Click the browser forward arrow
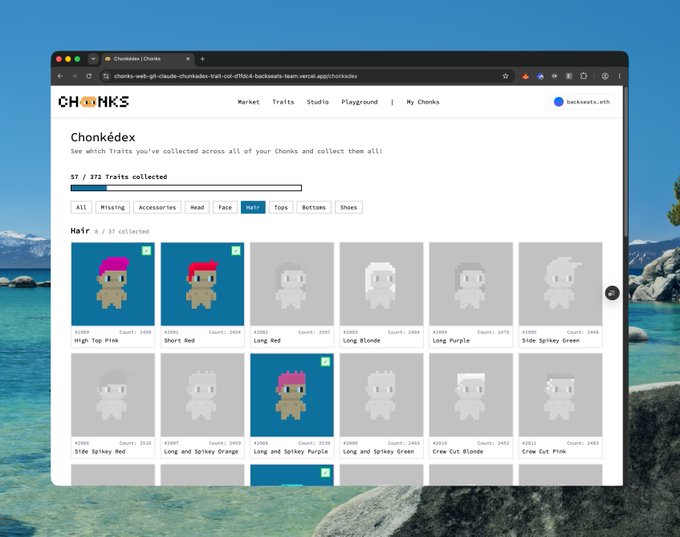Viewport: 680px width, 537px height. click(75, 76)
